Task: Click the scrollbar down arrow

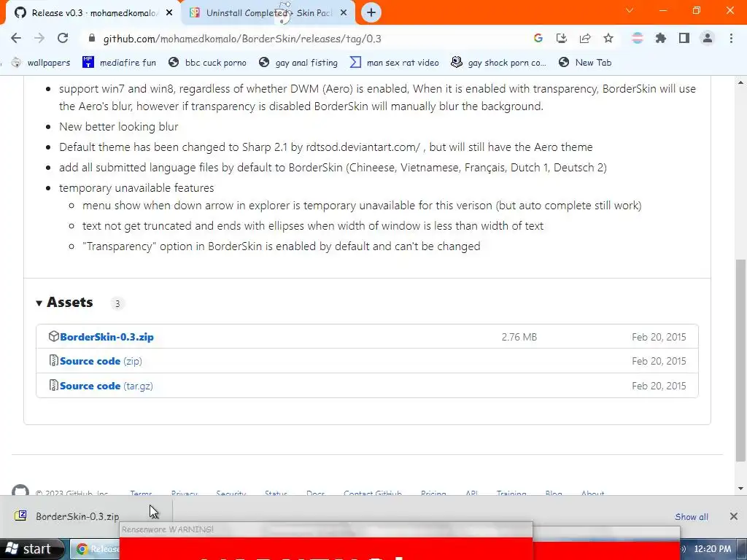Action: 740,489
